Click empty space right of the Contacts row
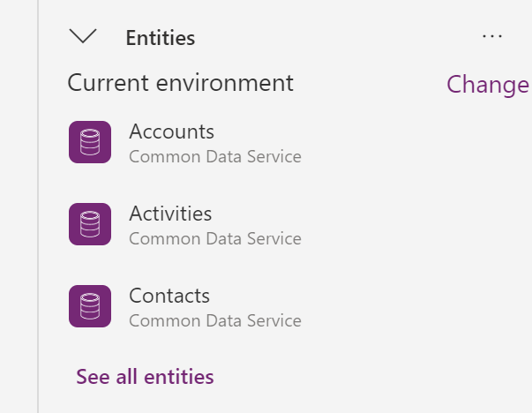 pyautogui.click(x=415, y=307)
